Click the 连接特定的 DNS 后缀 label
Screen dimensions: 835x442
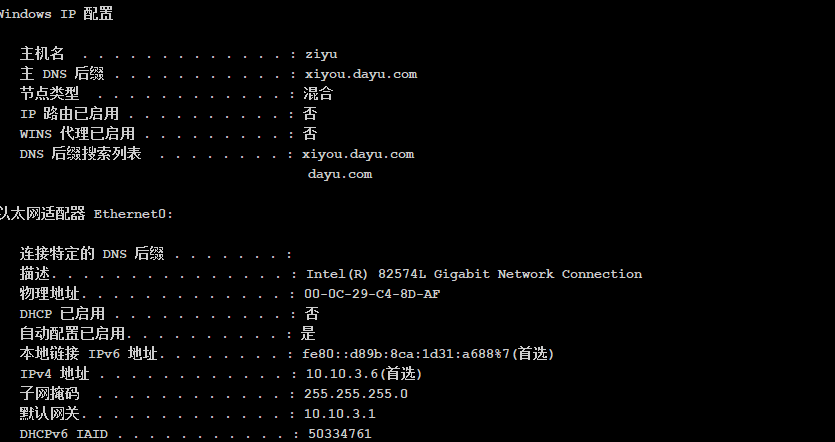tap(92, 253)
